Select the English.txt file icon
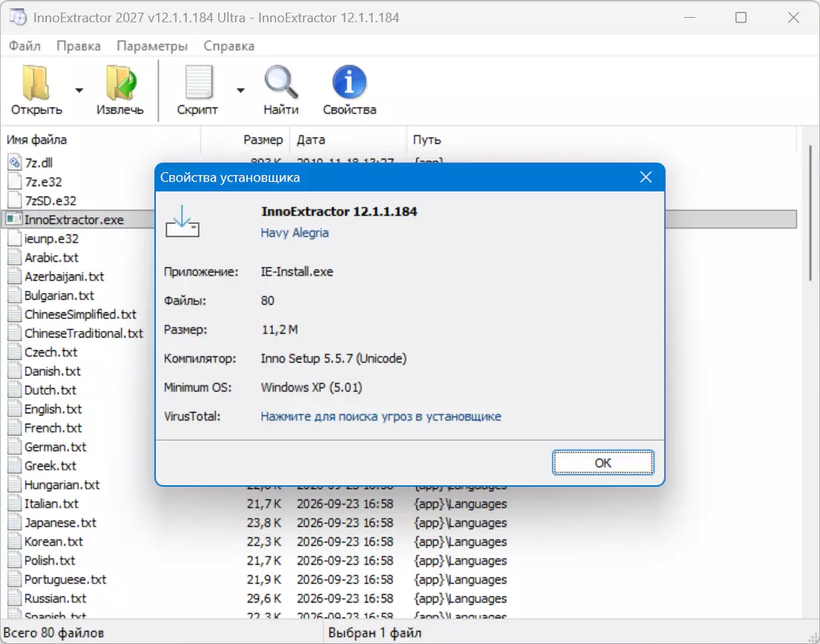The height and width of the screenshot is (644, 820). click(x=14, y=409)
